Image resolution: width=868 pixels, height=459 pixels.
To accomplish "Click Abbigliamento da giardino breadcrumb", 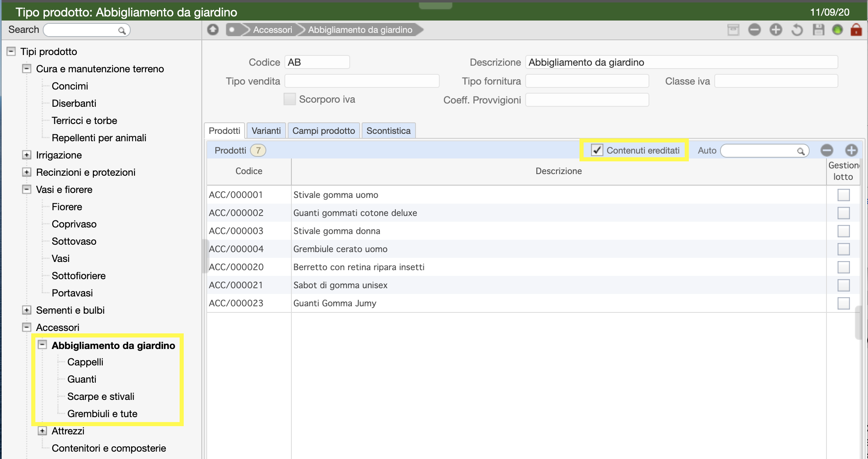I will point(360,30).
